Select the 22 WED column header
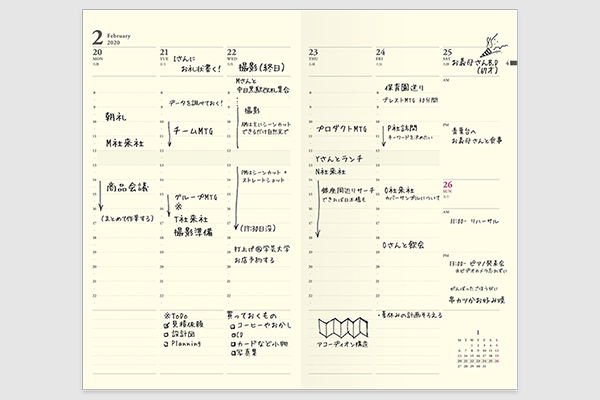 pos(232,55)
